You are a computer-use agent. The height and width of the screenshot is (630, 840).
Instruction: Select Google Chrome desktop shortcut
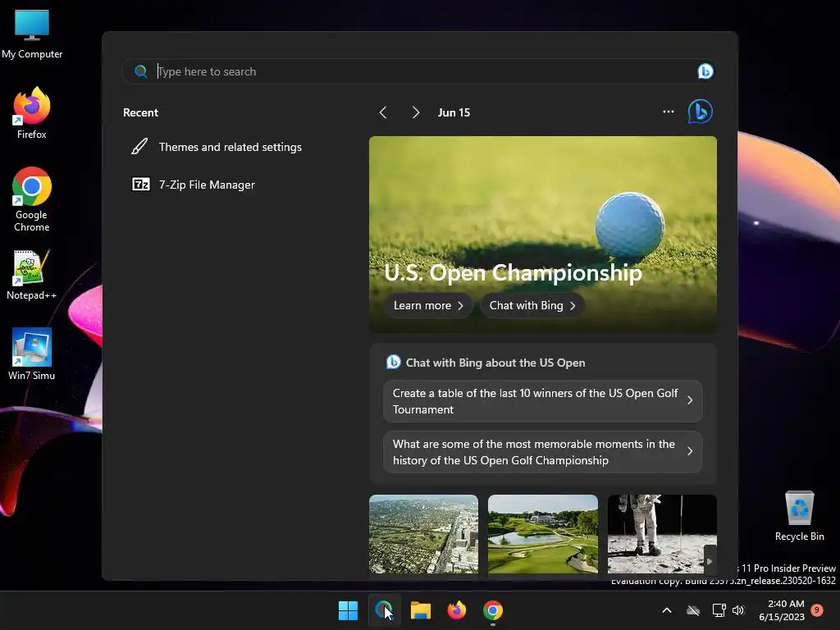tap(32, 199)
